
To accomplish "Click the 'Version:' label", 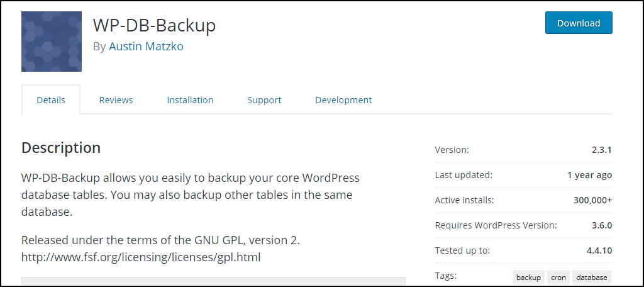I will [452, 150].
